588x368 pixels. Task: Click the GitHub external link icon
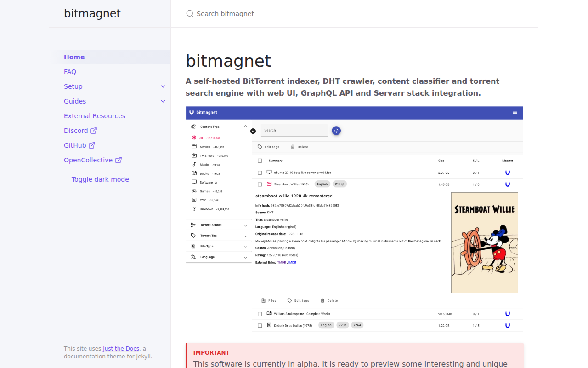92,145
